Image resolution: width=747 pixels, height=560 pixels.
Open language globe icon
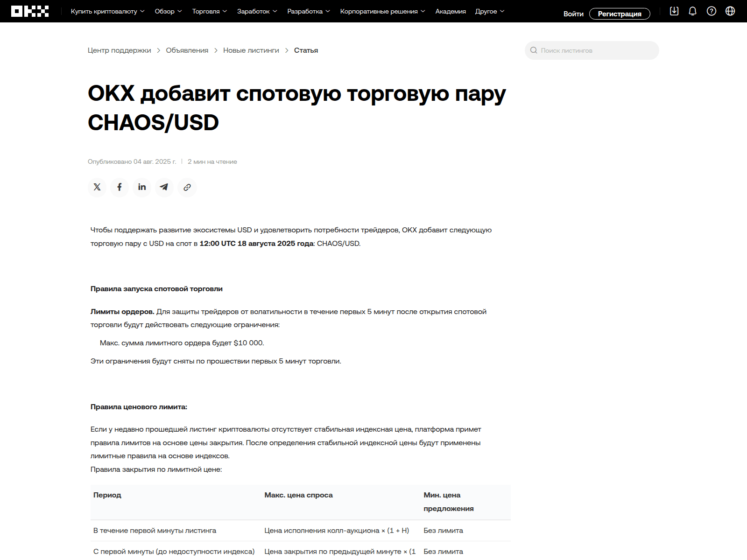tap(730, 11)
